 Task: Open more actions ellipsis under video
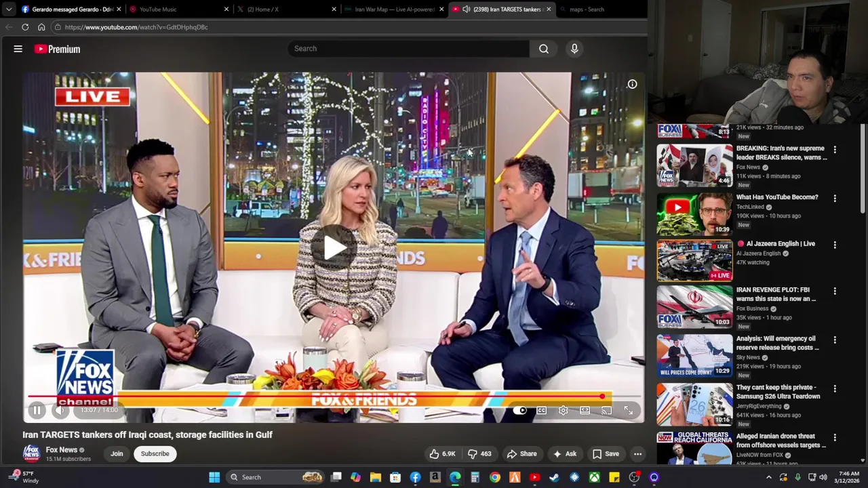point(637,454)
